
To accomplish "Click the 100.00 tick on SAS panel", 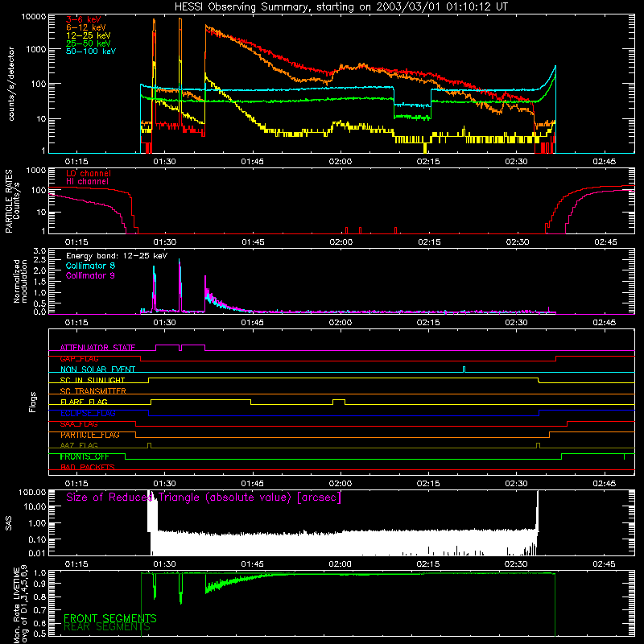I will (32, 493).
